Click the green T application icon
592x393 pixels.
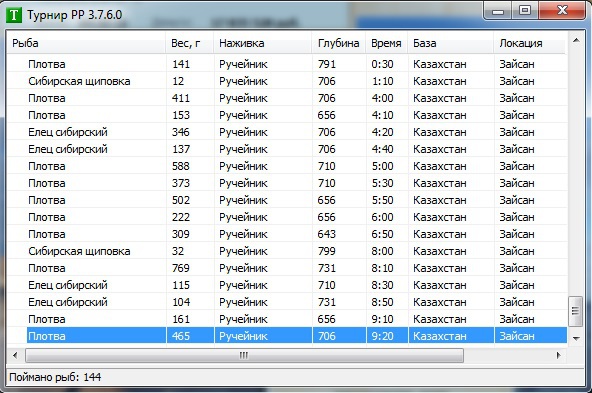[14, 15]
